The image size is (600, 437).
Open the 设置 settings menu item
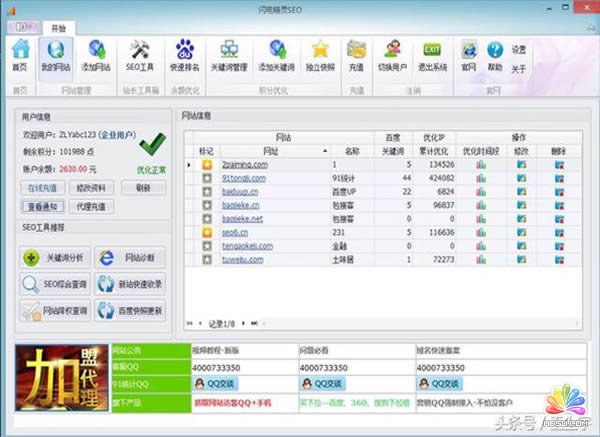(518, 49)
